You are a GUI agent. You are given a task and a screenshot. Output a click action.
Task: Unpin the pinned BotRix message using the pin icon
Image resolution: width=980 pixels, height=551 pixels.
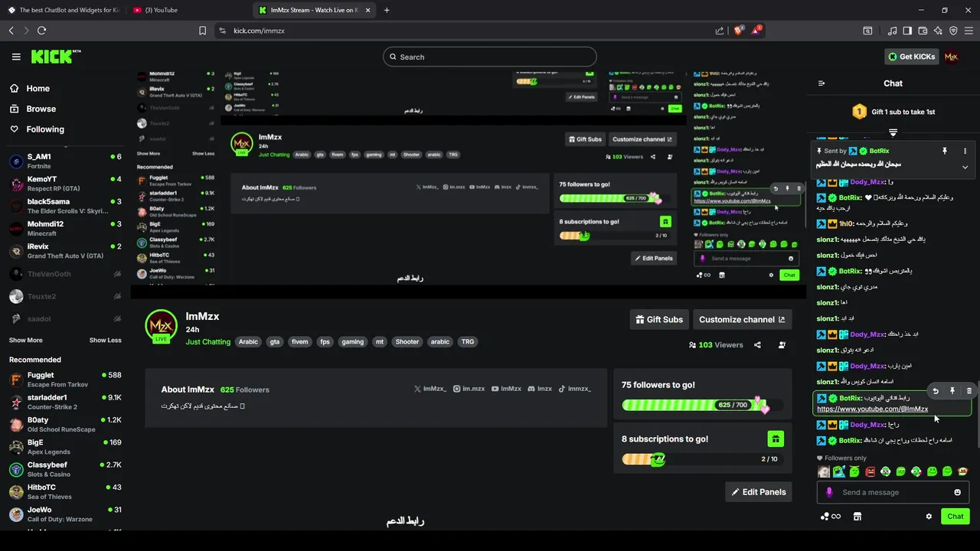pyautogui.click(x=945, y=151)
